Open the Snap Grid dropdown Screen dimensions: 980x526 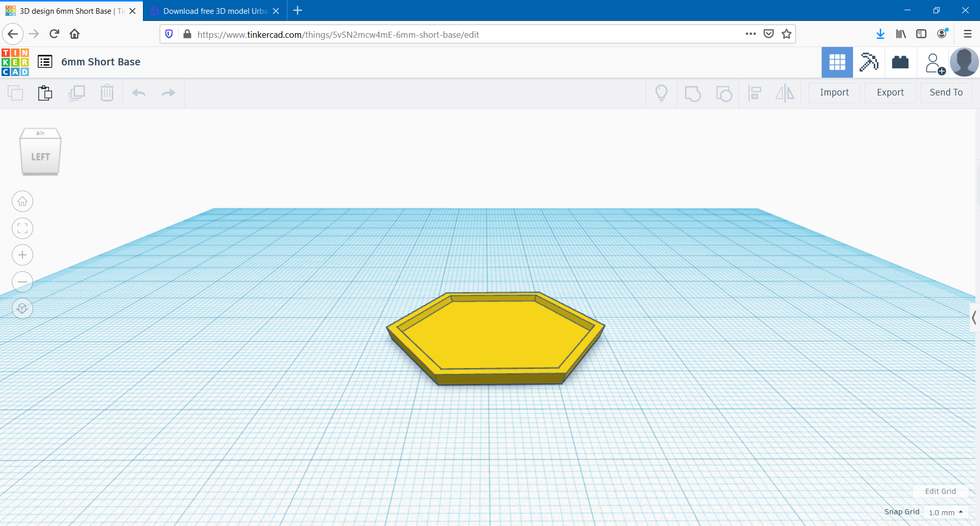(946, 512)
